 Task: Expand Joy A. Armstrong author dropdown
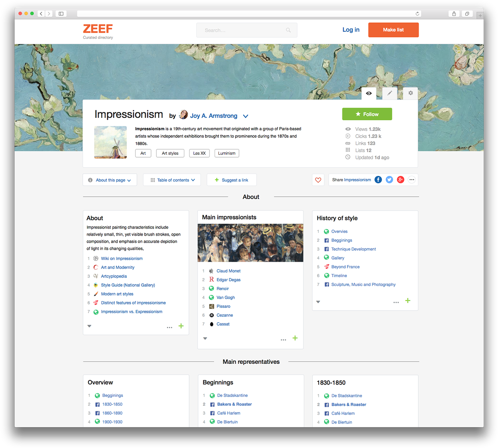click(246, 116)
